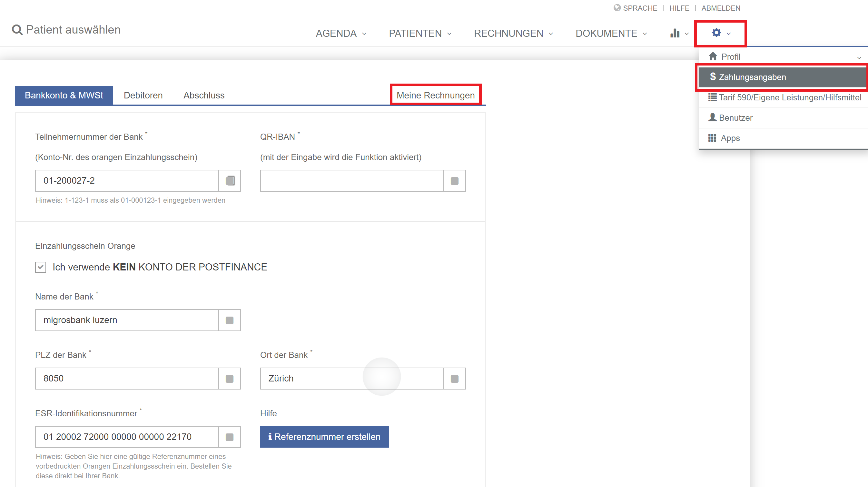Click the Patient auswählen search field
868x487 pixels.
[x=73, y=30]
